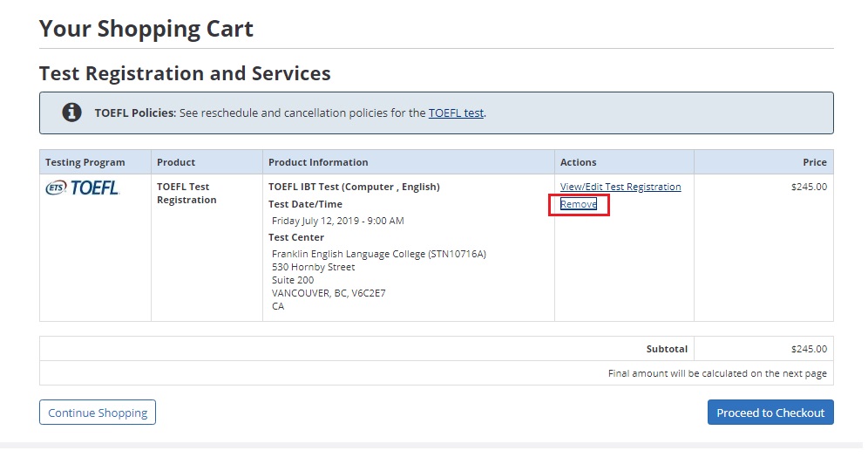Open the View/Edit Test Registration link
Image resolution: width=868 pixels, height=464 pixels.
[620, 187]
